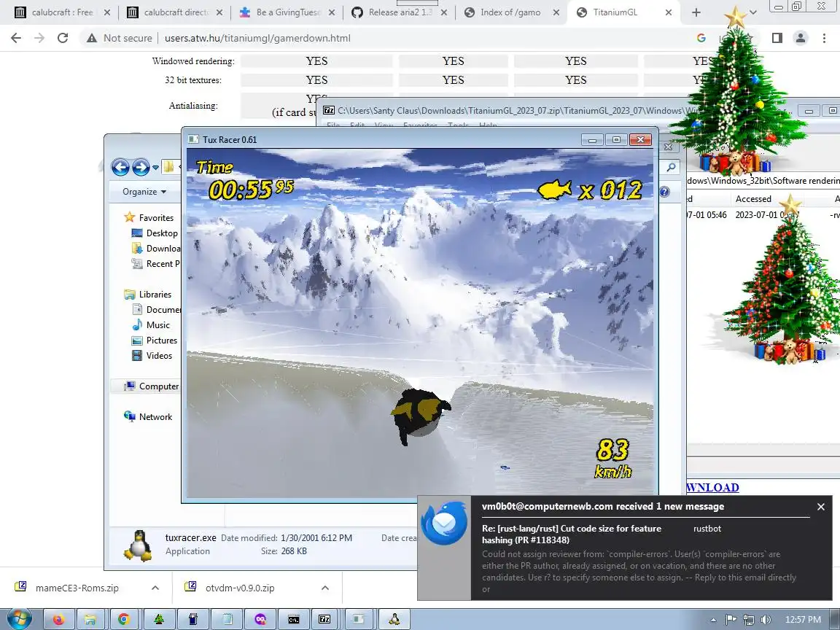Switch to Tux Racer penguin taskbar icon

point(394,619)
